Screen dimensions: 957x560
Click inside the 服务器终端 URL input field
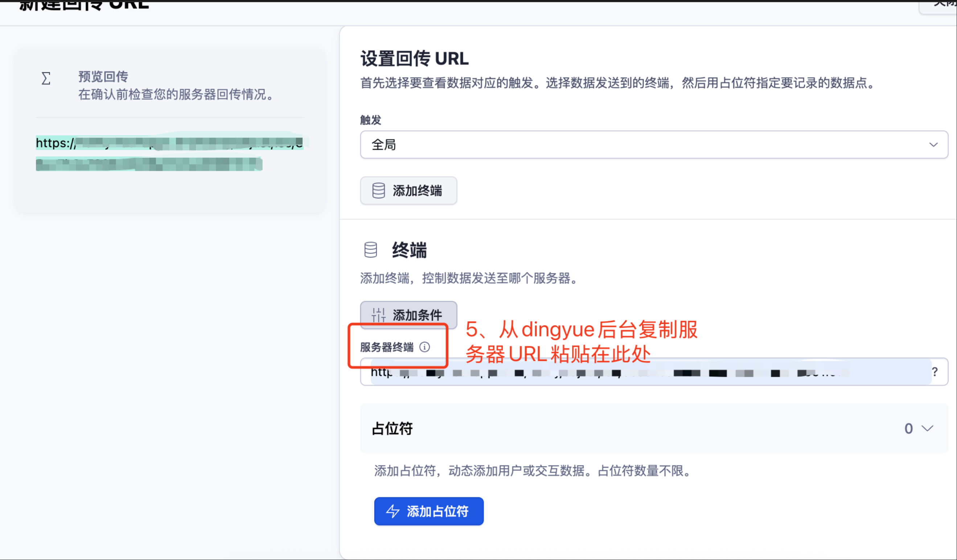646,372
